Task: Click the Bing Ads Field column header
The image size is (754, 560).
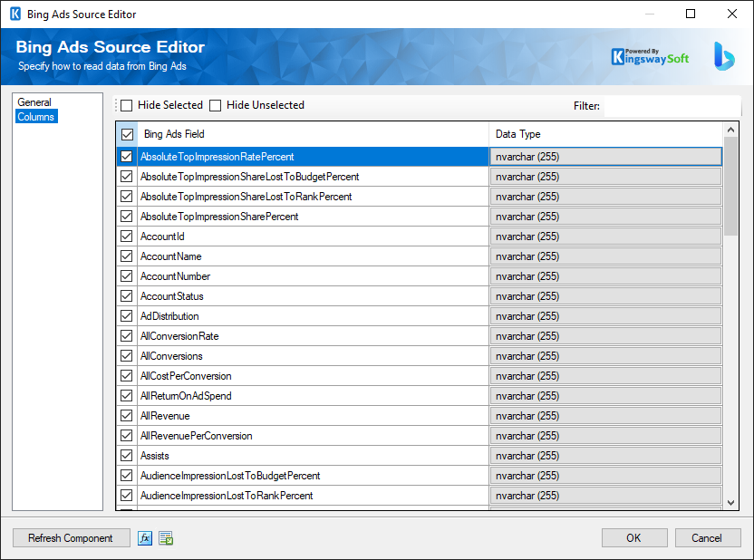Action: (x=313, y=134)
